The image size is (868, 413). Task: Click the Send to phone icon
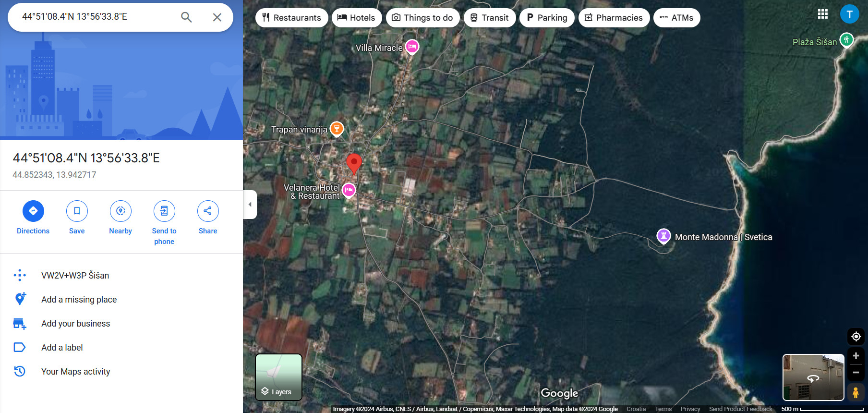[x=164, y=211]
